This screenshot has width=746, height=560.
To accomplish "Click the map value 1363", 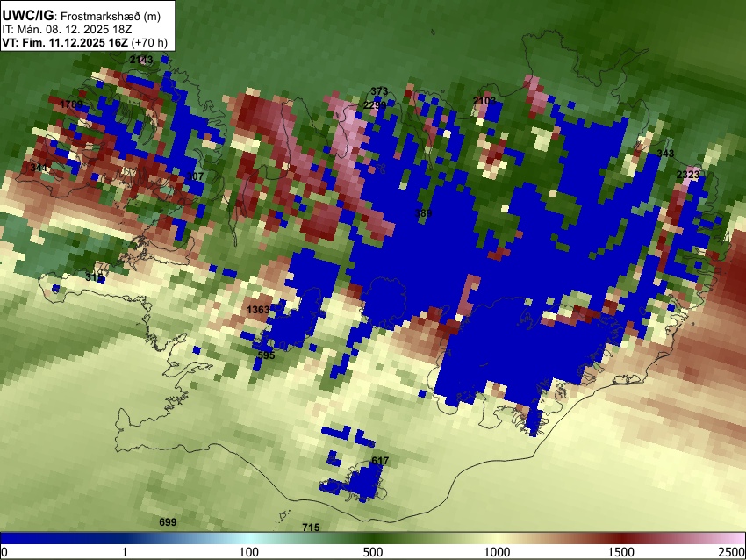I will pyautogui.click(x=258, y=310).
